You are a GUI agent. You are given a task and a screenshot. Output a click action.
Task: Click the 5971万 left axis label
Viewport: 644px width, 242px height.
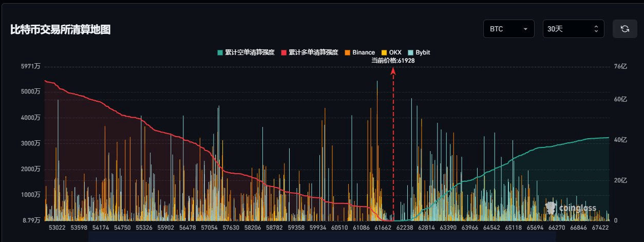click(x=30, y=67)
